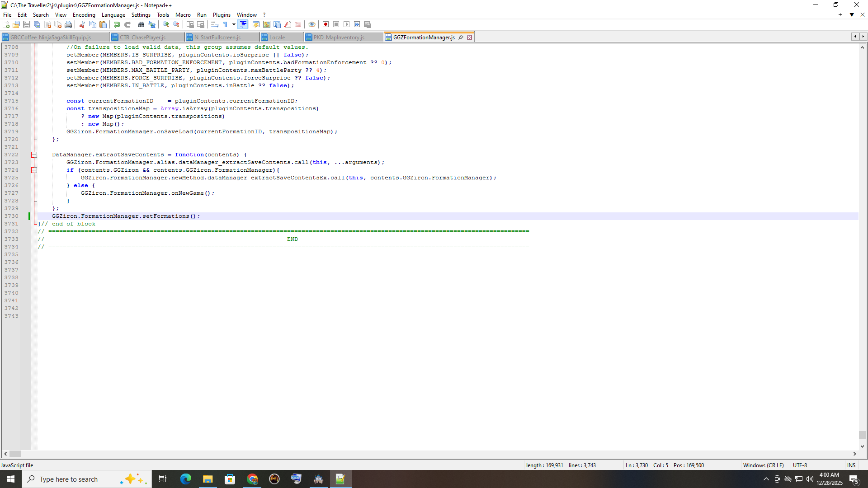868x488 pixels.
Task: Collapse the fold marker at line 3724
Action: pyautogui.click(x=34, y=170)
